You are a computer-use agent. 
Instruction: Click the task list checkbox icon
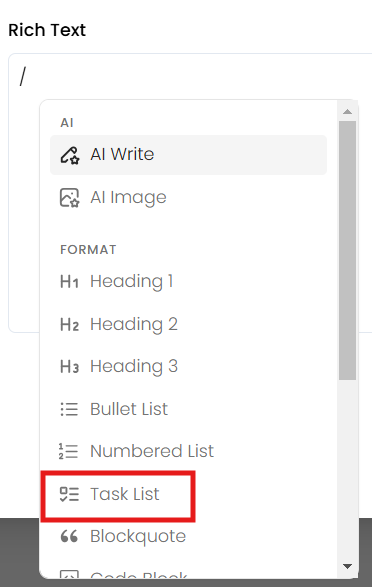coord(69,494)
